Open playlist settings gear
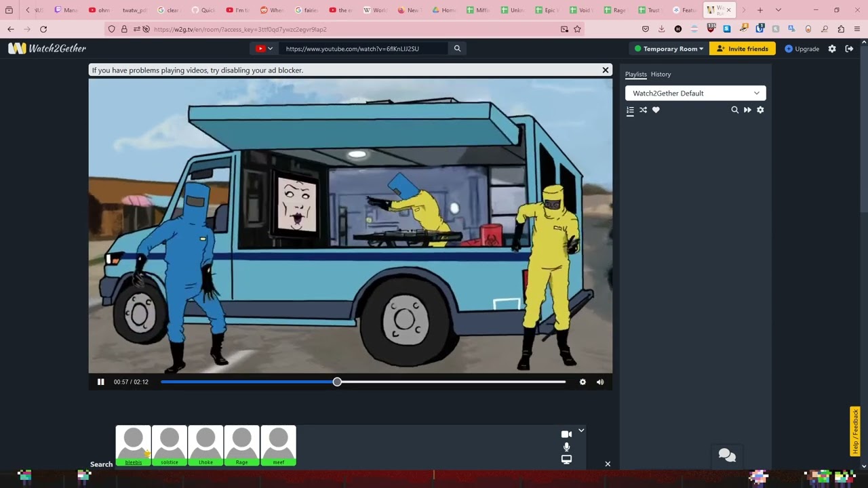868x488 pixels. pos(760,110)
